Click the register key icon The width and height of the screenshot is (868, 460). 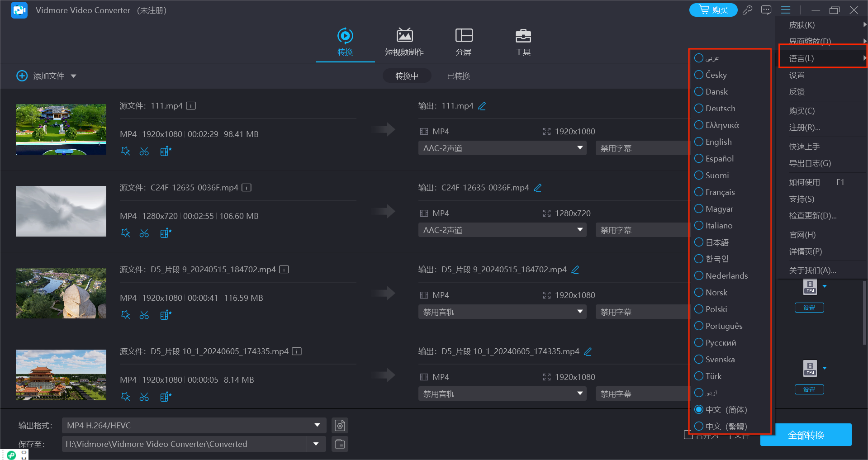[747, 10]
